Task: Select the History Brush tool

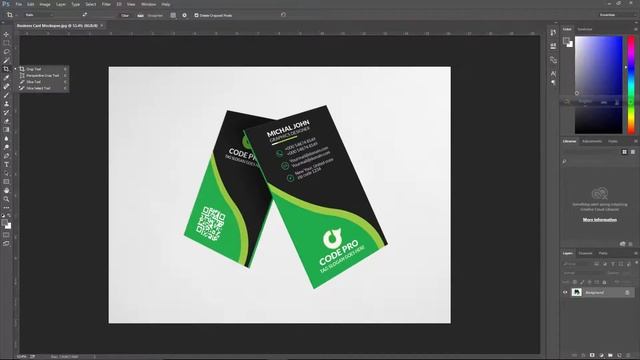Action: [x=6, y=112]
